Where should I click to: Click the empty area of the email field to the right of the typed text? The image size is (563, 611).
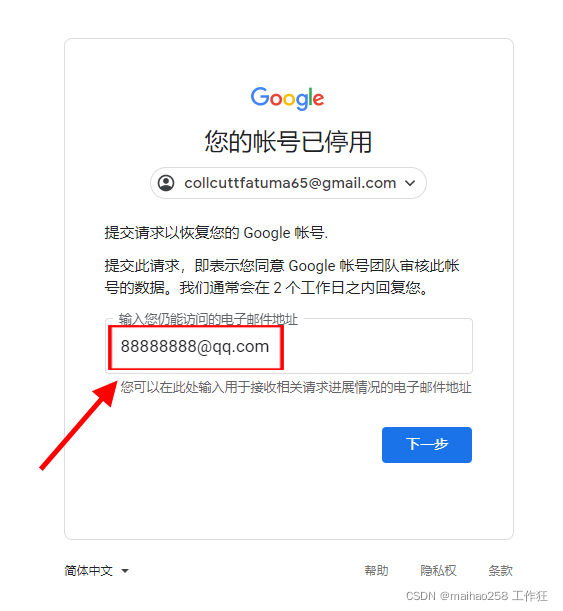377,346
